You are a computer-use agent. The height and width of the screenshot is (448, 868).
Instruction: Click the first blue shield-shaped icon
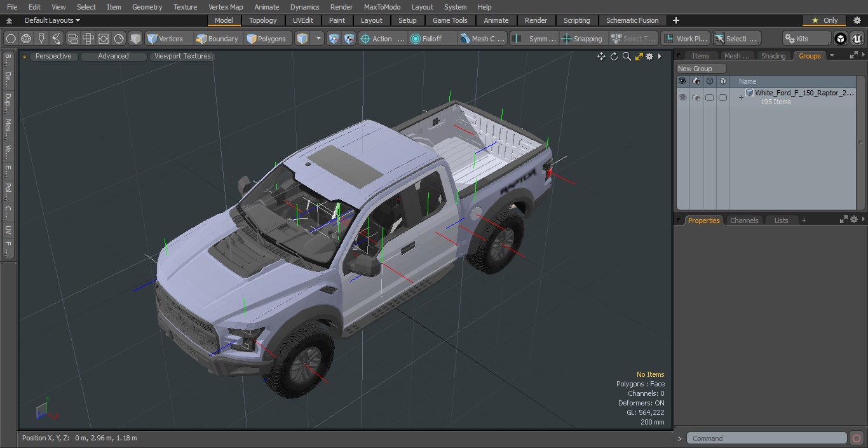334,39
